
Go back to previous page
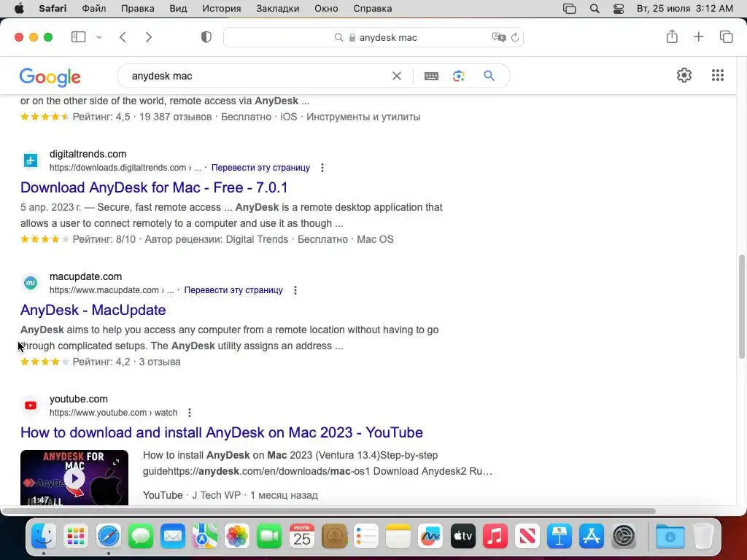[x=123, y=37]
